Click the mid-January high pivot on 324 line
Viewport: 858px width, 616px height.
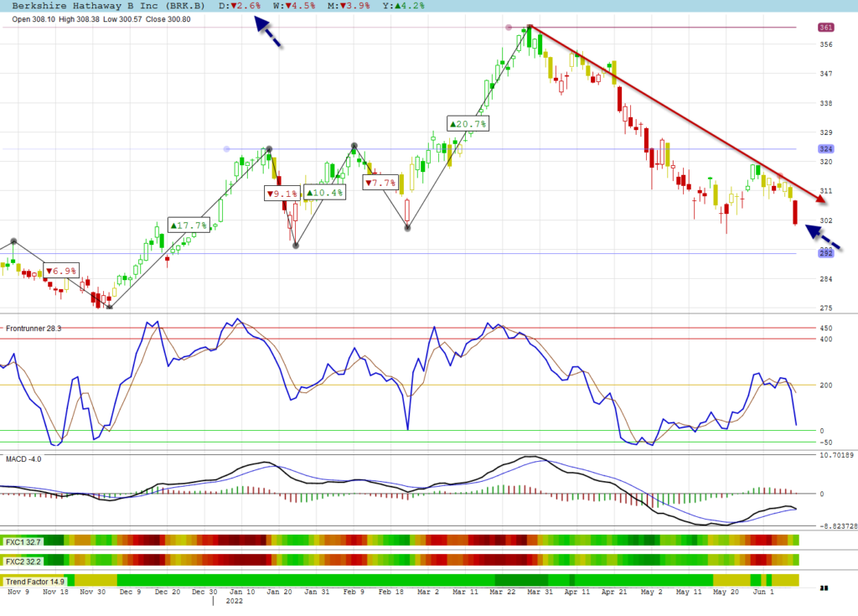[x=269, y=149]
